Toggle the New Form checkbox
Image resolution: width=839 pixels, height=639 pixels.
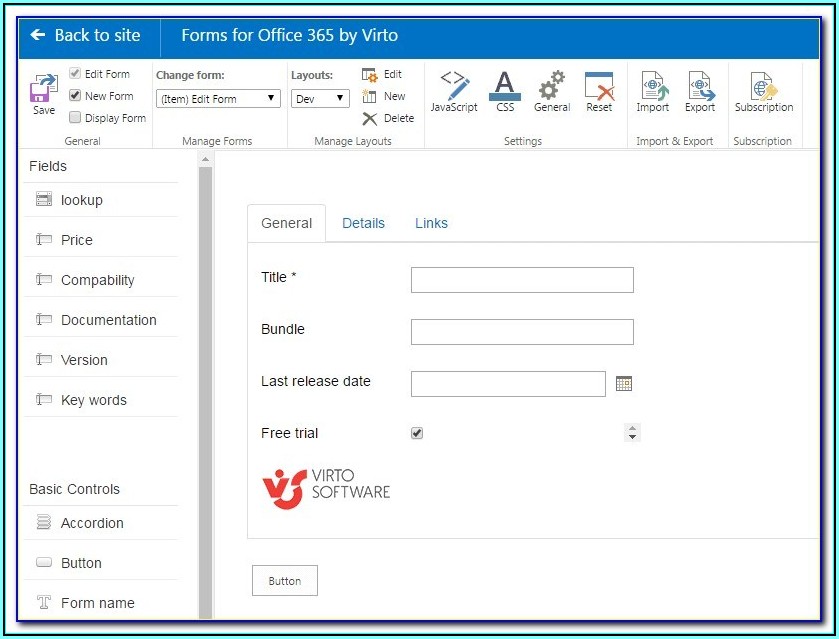click(x=75, y=96)
